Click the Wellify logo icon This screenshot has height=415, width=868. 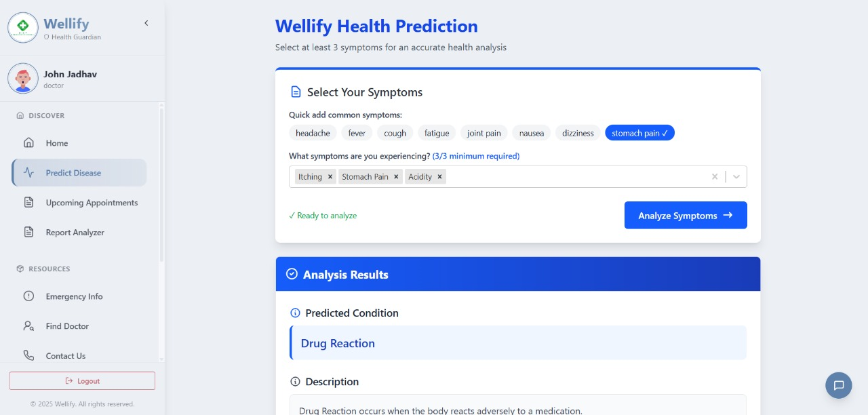(x=22, y=27)
